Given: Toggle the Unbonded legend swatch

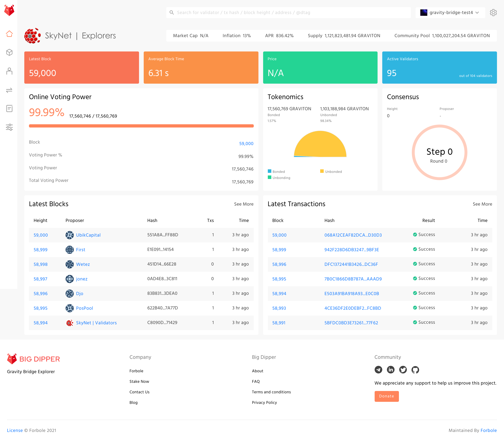Looking at the screenshot, I should pyautogui.click(x=322, y=171).
